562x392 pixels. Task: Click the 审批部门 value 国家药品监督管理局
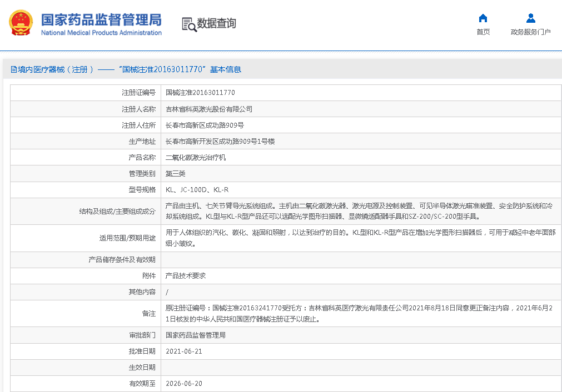point(196,335)
